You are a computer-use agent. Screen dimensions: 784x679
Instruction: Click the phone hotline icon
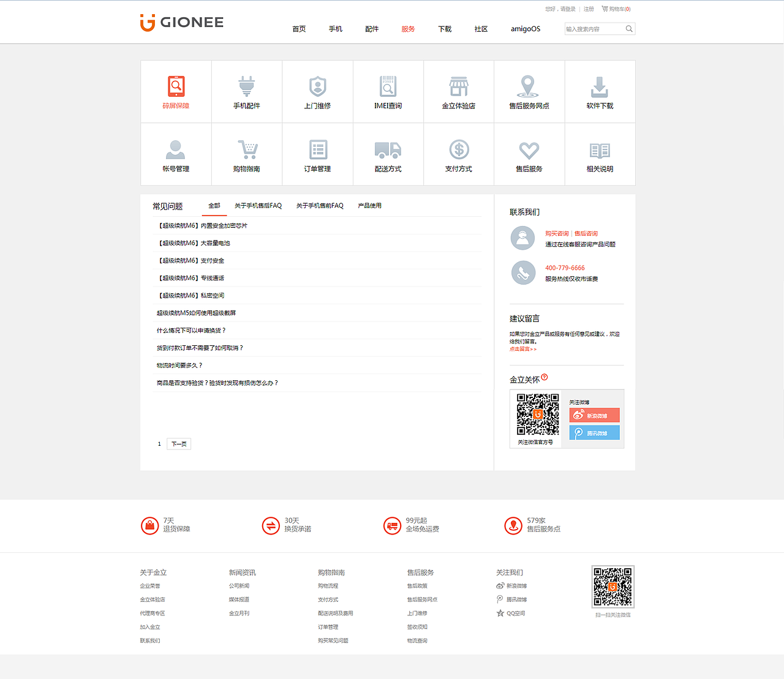(x=523, y=272)
